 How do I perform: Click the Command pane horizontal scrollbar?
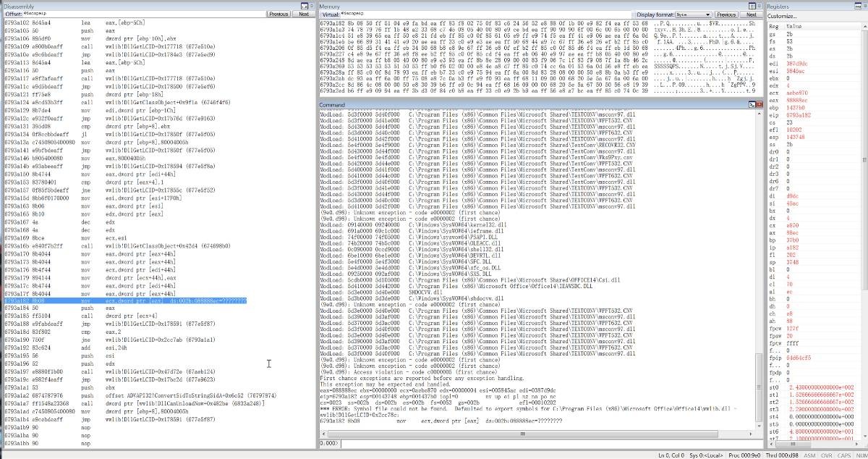click(x=539, y=434)
